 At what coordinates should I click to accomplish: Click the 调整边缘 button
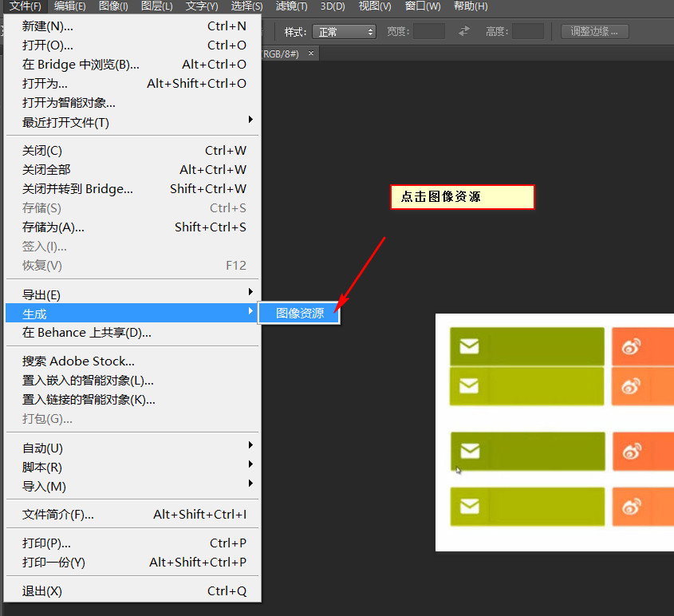pos(594,32)
